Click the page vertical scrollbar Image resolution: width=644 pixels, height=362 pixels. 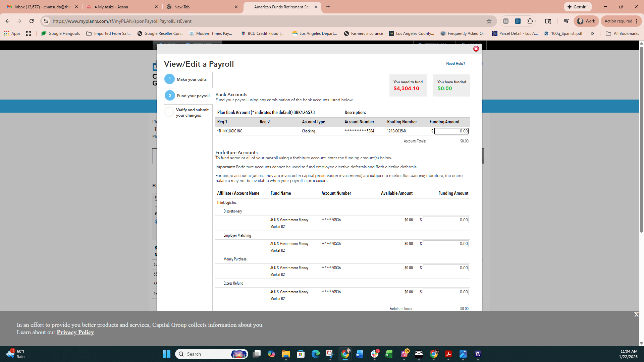point(641,139)
